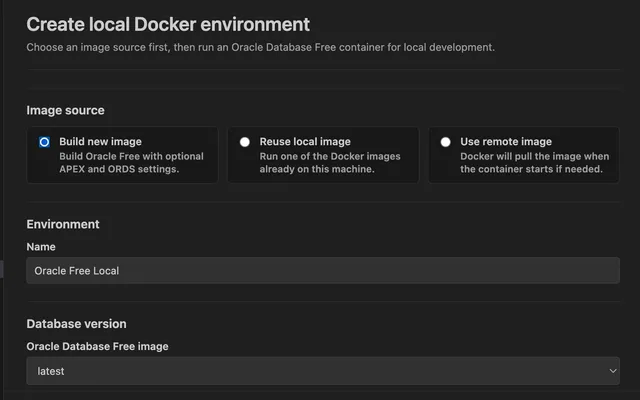Click the Oracle Database Free image label

[x=97, y=347]
